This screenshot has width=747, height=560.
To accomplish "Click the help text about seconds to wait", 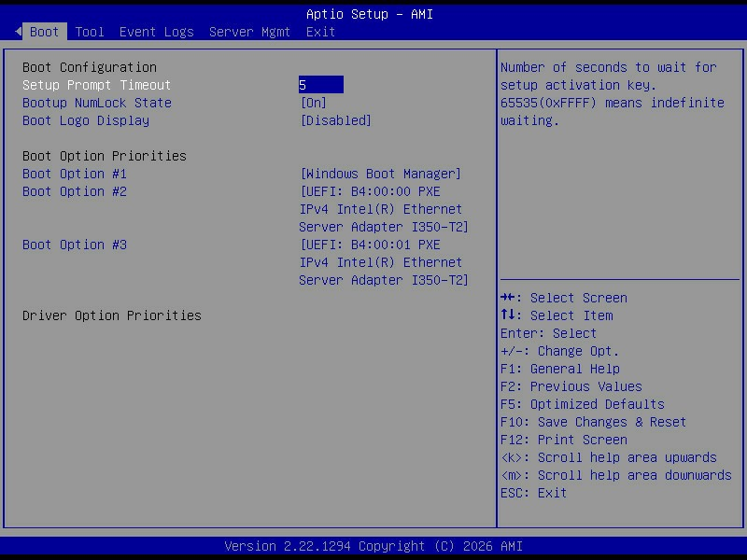I will (613, 94).
